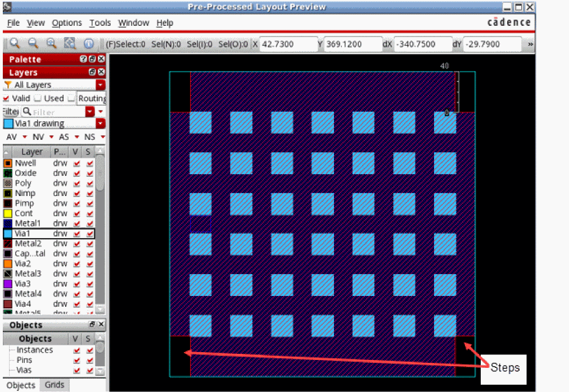
Task: Open Palette panel help icon
Action: click(83, 59)
